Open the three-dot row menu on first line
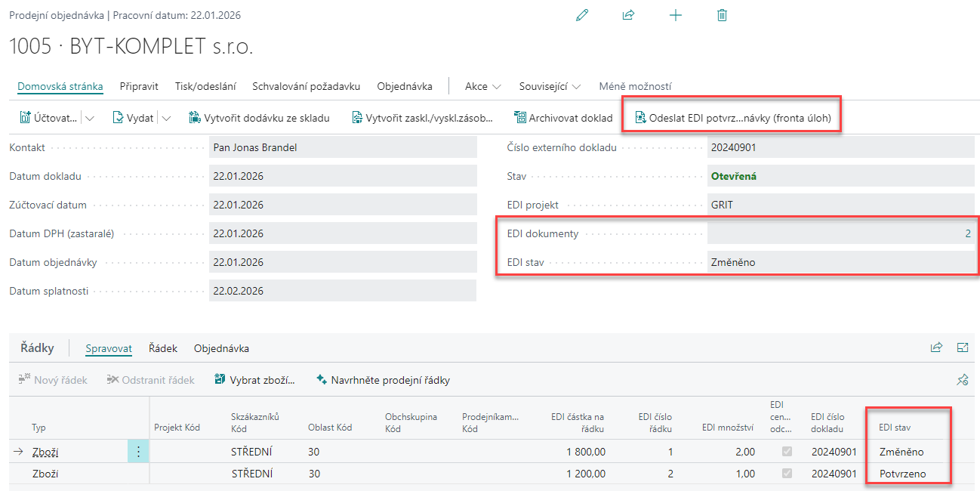The width and height of the screenshot is (980, 491). [x=138, y=452]
